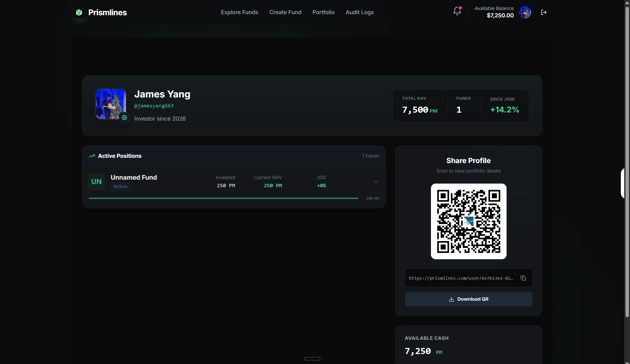Click the logout icon in header
This screenshot has height=364, width=630.
(544, 12)
